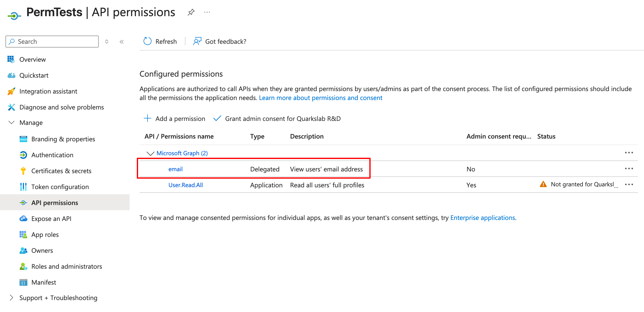Click the Expose an API cloud icon
Image resolution: width=644 pixels, height=312 pixels.
[23, 218]
